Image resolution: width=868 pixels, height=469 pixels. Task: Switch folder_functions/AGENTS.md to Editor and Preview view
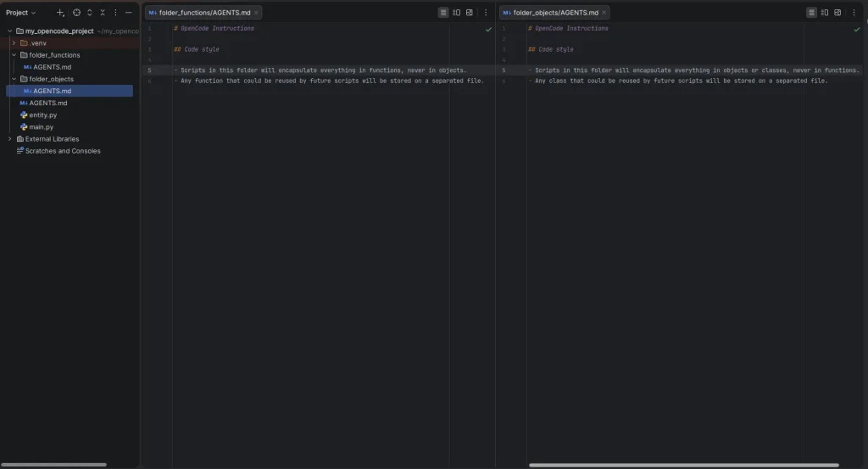(456, 12)
